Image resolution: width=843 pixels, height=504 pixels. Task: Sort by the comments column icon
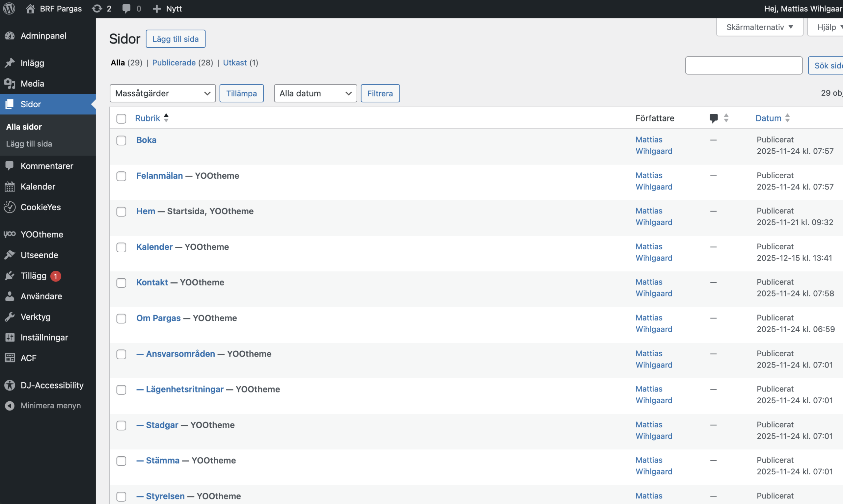pyautogui.click(x=714, y=118)
